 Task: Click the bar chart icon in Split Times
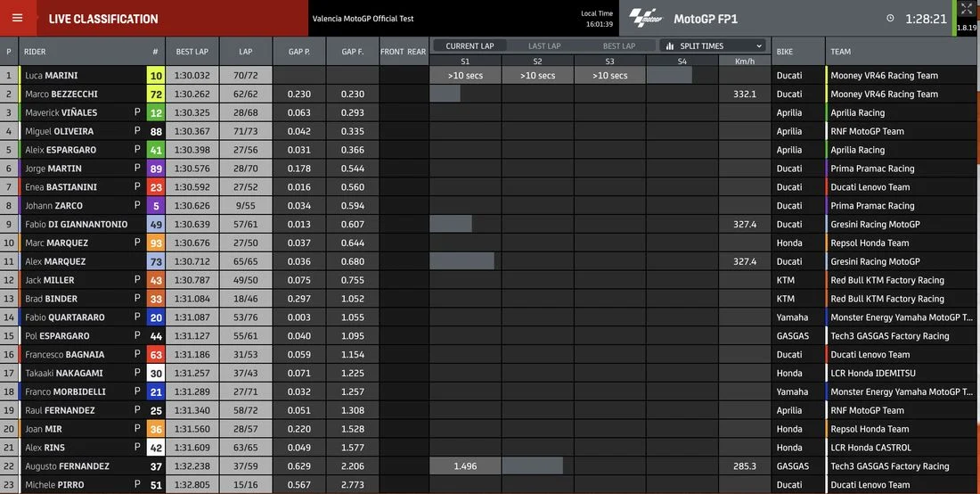pyautogui.click(x=670, y=45)
